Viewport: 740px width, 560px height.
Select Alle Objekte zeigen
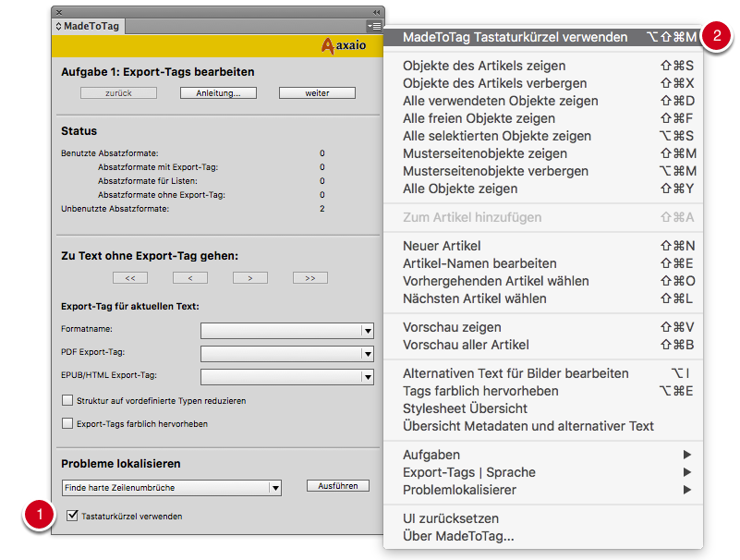(x=542, y=189)
